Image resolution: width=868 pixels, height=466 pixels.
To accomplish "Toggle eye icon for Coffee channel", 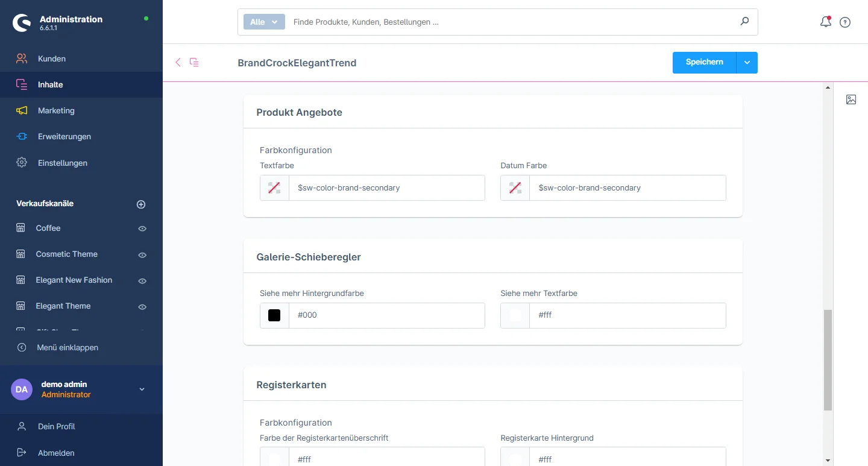I will click(x=142, y=228).
